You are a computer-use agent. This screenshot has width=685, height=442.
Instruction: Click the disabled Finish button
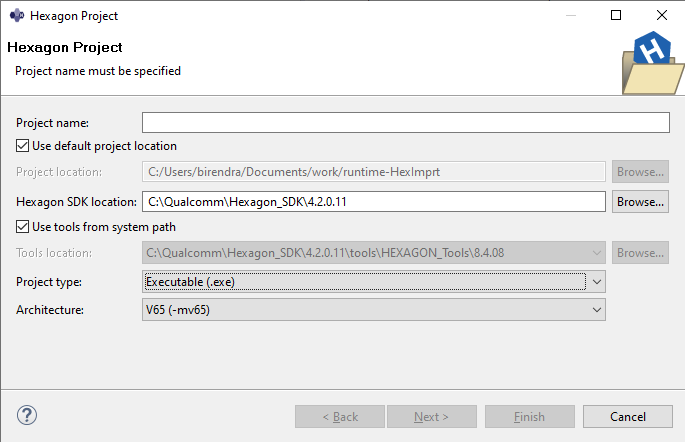pos(529,417)
